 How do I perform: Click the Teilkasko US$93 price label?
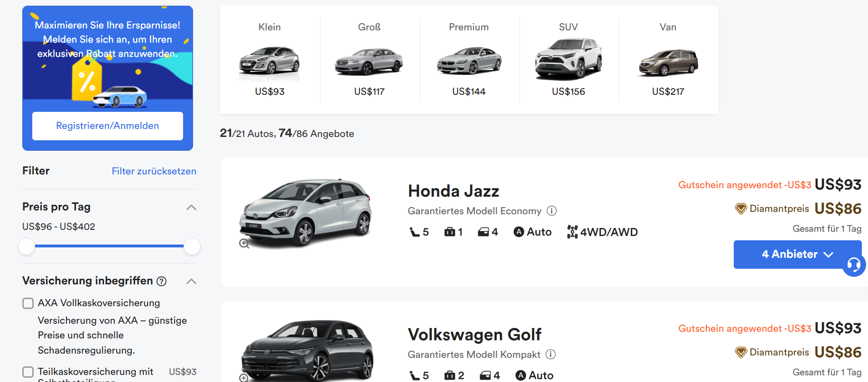click(183, 372)
